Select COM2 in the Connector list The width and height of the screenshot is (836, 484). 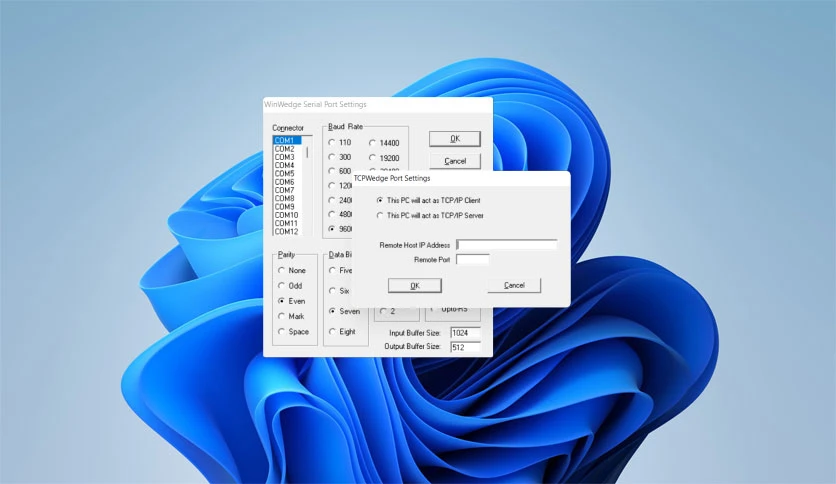pos(287,149)
